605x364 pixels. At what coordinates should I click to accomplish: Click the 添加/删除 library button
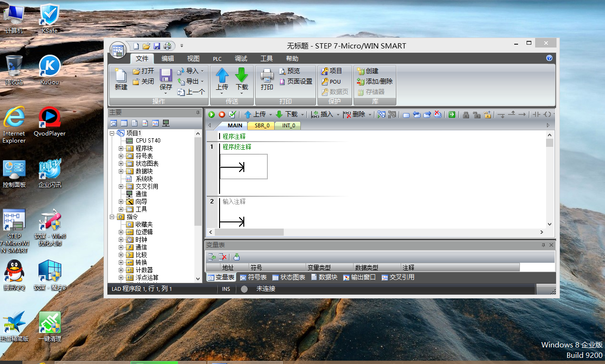point(375,81)
